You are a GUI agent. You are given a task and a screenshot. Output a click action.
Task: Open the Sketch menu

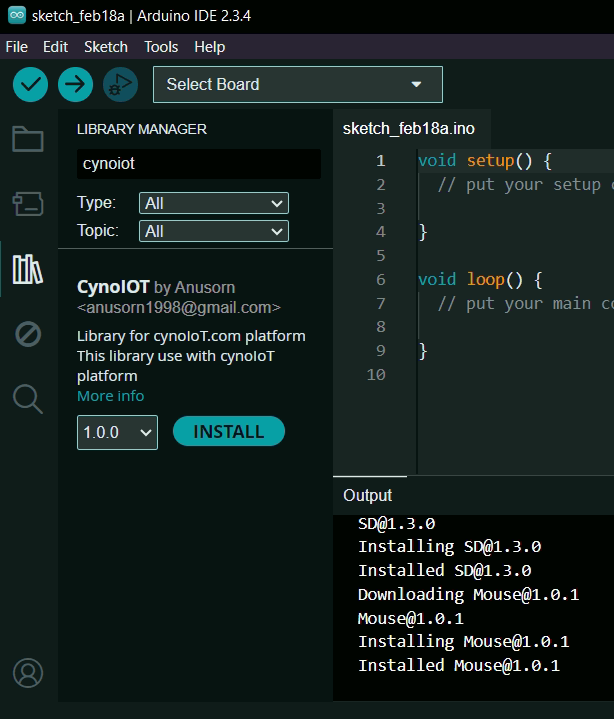coord(105,47)
